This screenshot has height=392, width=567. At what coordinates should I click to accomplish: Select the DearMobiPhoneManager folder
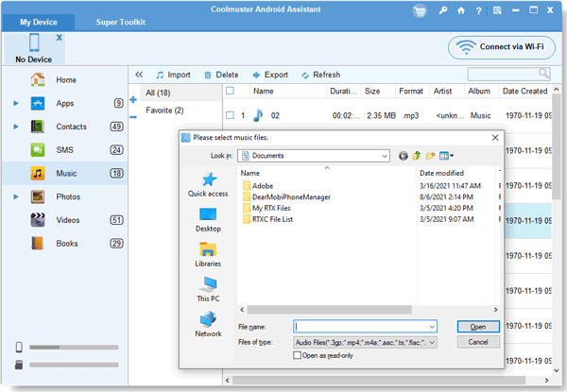click(287, 196)
